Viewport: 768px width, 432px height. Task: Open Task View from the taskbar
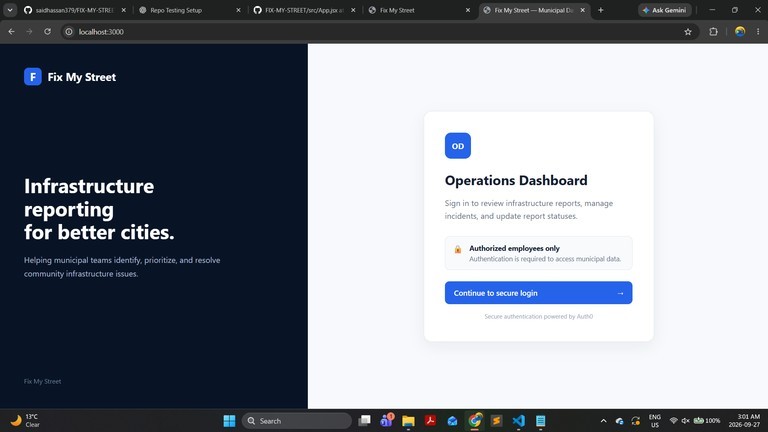(x=364, y=421)
